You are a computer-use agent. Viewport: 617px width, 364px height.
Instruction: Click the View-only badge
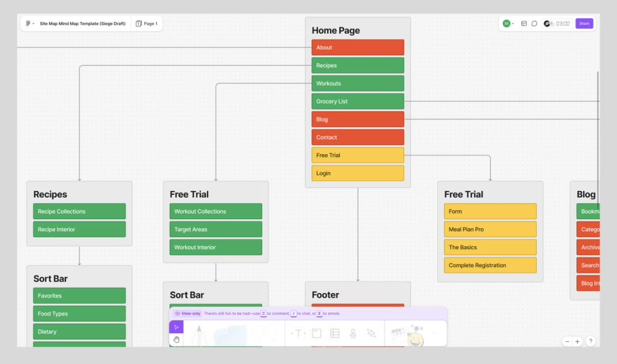[x=188, y=313]
